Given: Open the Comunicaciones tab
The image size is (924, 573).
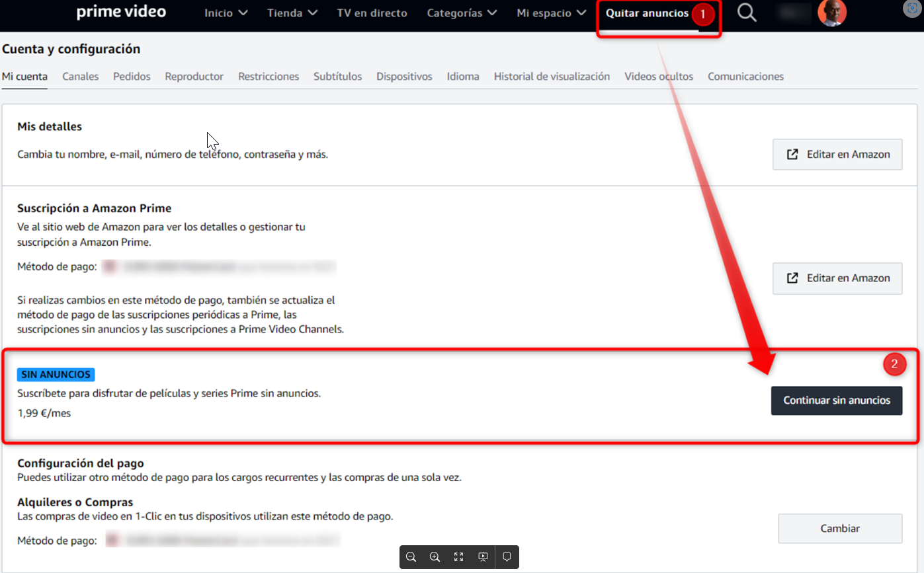Looking at the screenshot, I should (x=745, y=77).
